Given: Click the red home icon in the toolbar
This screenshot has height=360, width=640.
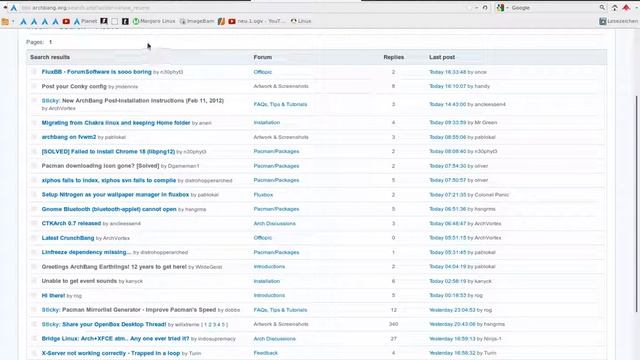Looking at the screenshot, I should [x=626, y=8].
